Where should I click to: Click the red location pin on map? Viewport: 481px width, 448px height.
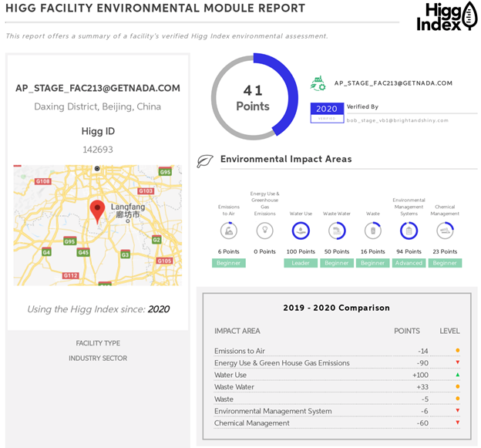[97, 210]
